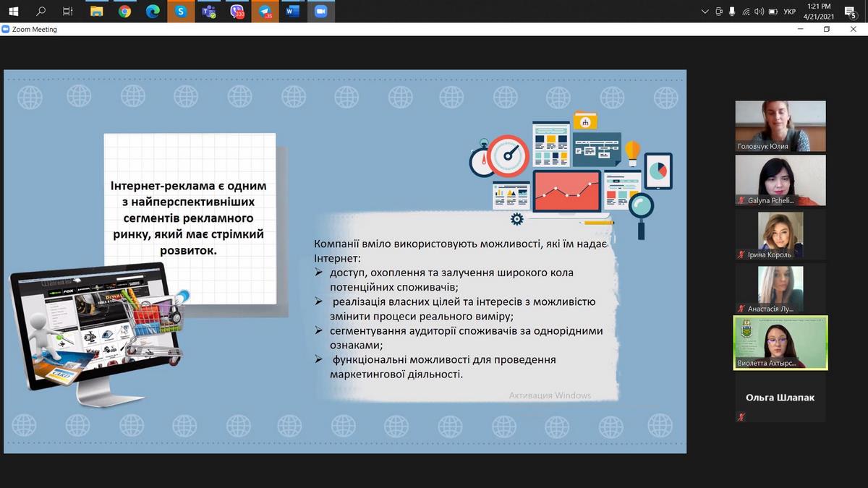Open File Explorer from the taskbar
The height and width of the screenshot is (488, 868).
[96, 12]
